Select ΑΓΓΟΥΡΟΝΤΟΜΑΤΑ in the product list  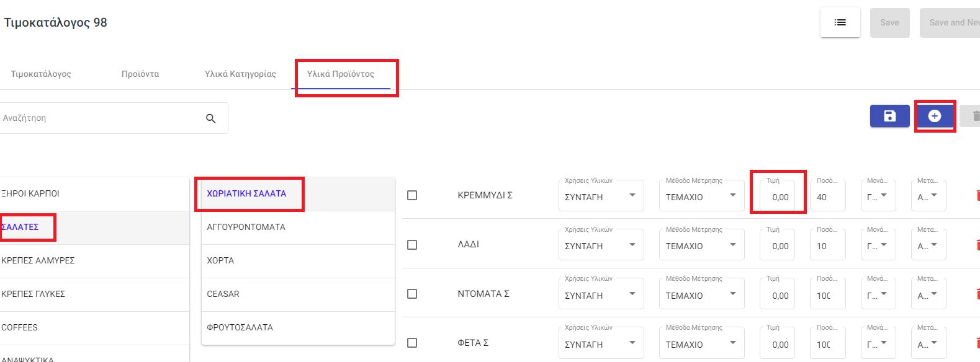point(246,227)
